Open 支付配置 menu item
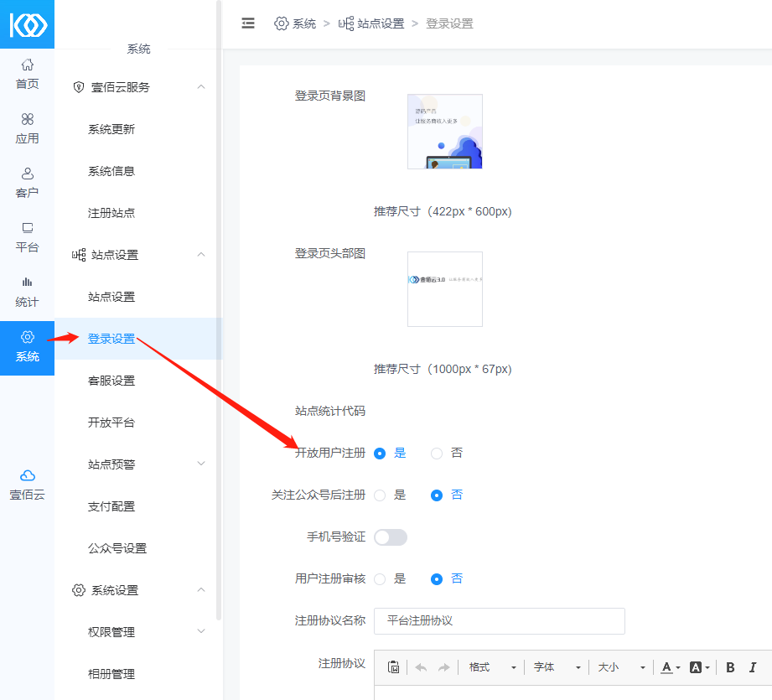This screenshot has height=700, width=772. [x=111, y=506]
